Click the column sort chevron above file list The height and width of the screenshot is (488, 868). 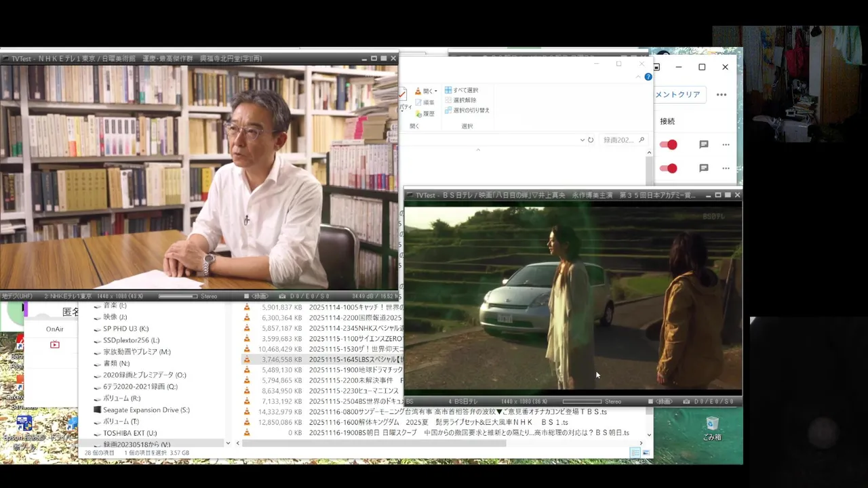[x=478, y=150]
